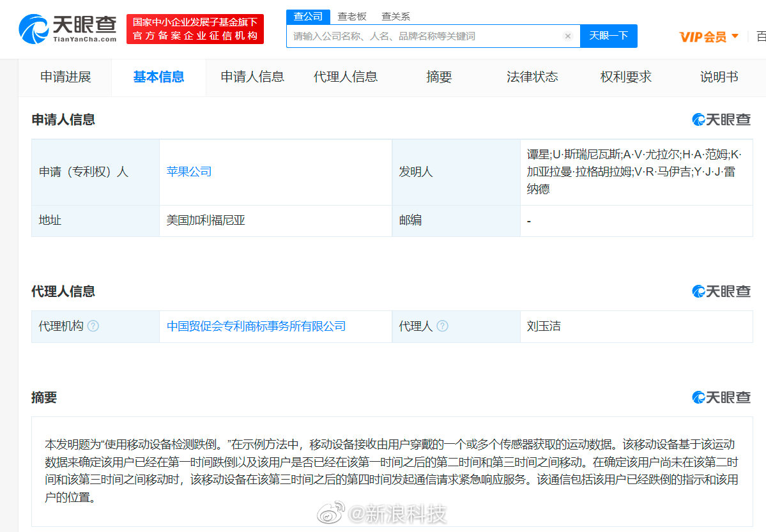Open the 法律状态 tab
This screenshot has height=532, width=766.
(x=532, y=77)
